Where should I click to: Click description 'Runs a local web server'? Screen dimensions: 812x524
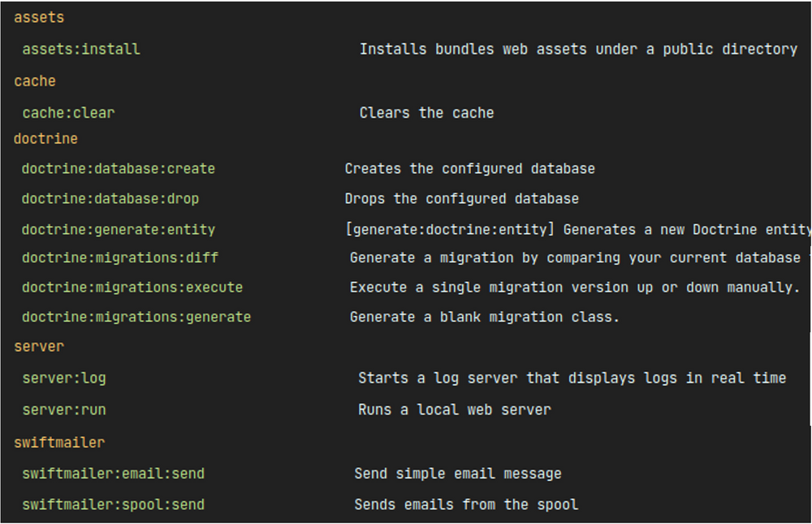coord(455,410)
